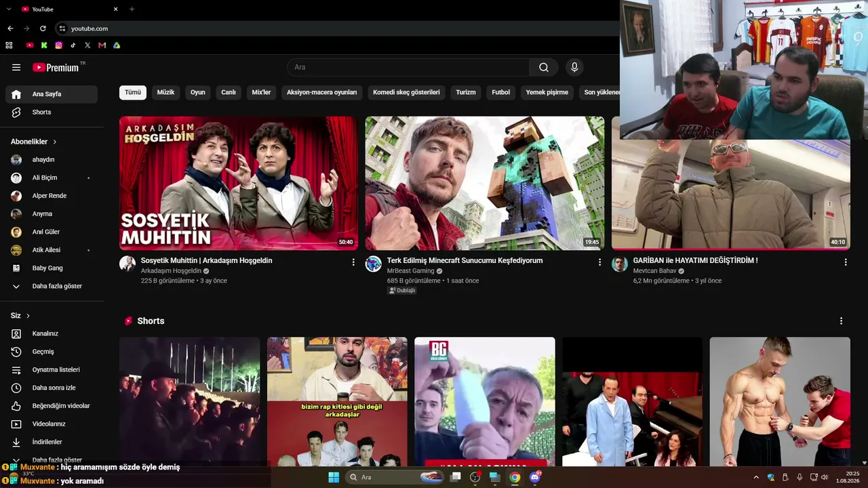Viewport: 868px width, 488px height.
Task: Open Task View on the taskbar
Action: [x=455, y=477]
